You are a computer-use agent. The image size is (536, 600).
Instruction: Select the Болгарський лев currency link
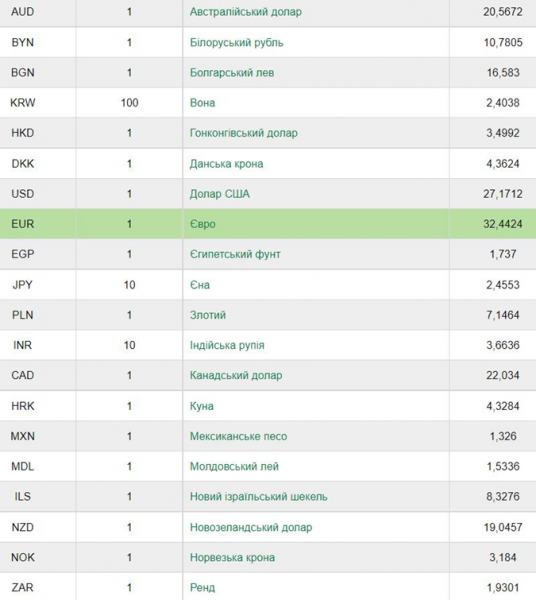232,72
